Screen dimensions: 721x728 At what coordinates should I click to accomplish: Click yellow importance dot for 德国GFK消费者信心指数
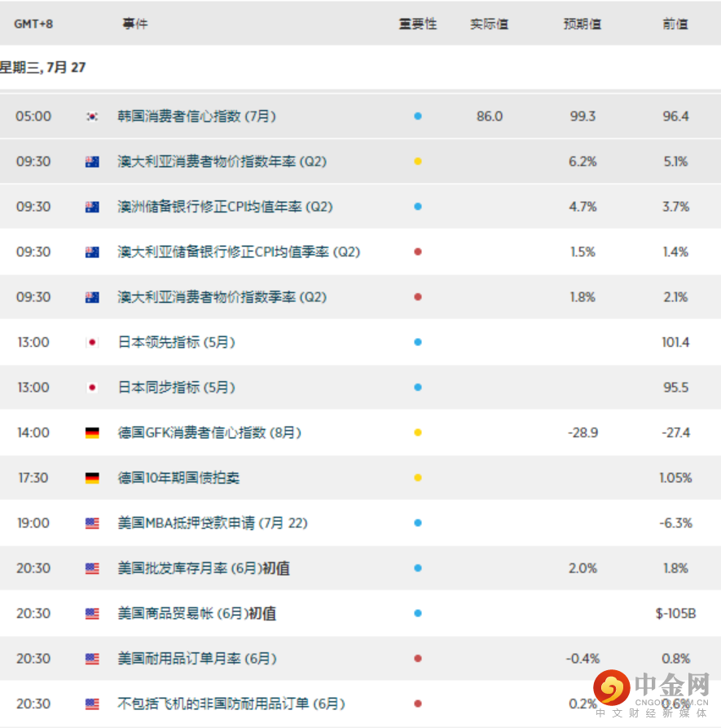(x=418, y=432)
